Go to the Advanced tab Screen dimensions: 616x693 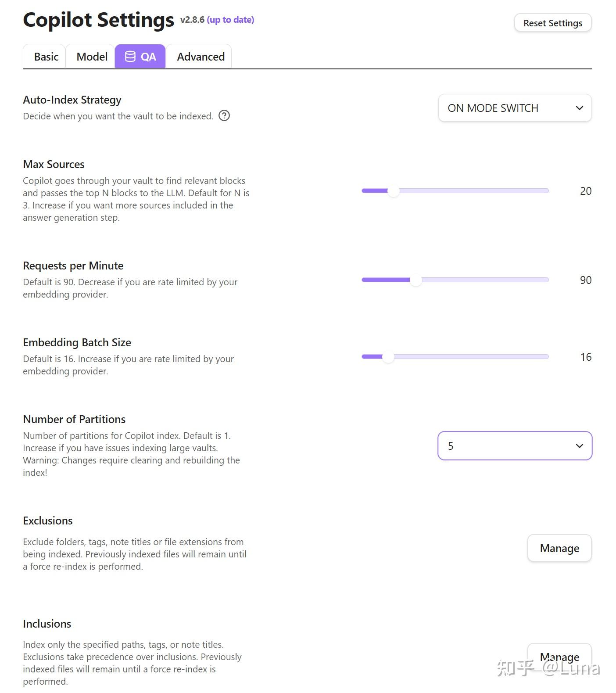(x=201, y=57)
